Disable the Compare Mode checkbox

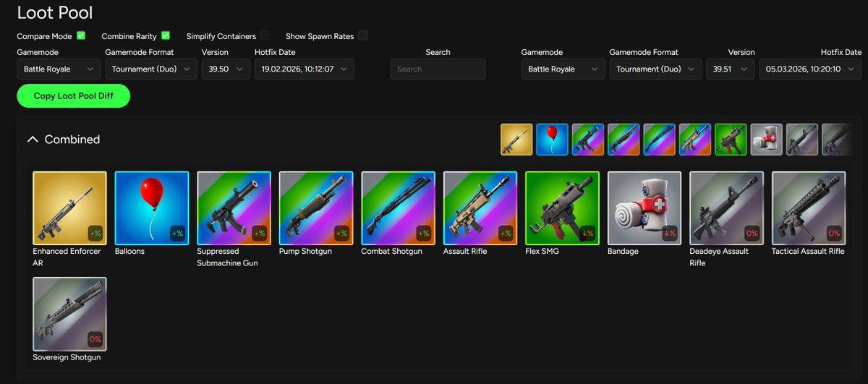81,35
